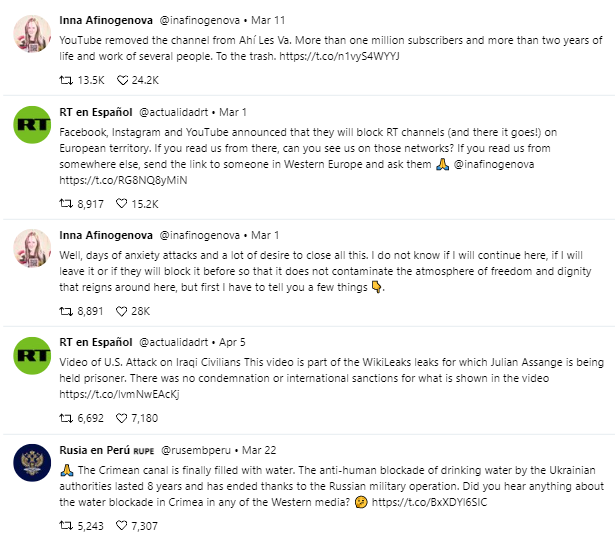Like the YouTube channel removal tweet
Screen dimensions: 615x538
[x=122, y=80]
